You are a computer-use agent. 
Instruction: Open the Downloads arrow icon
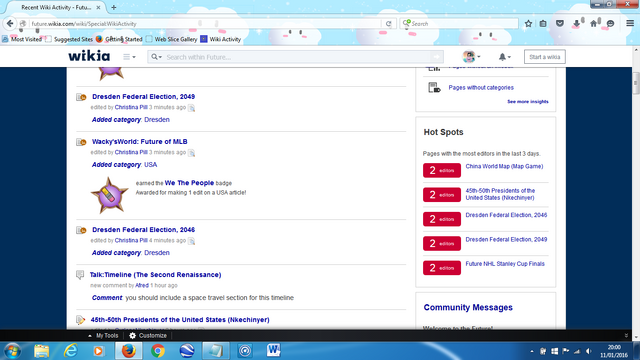[x=576, y=24]
